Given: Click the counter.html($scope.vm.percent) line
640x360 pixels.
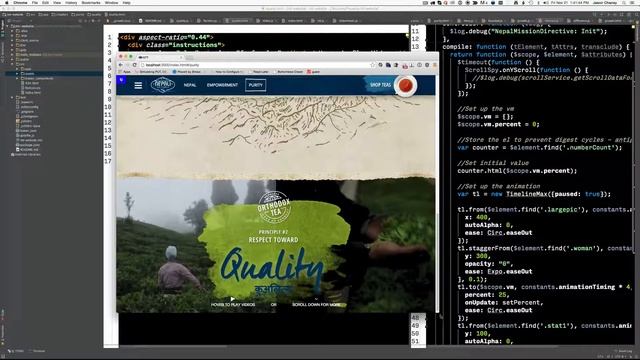Looking at the screenshot, I should [517, 171].
